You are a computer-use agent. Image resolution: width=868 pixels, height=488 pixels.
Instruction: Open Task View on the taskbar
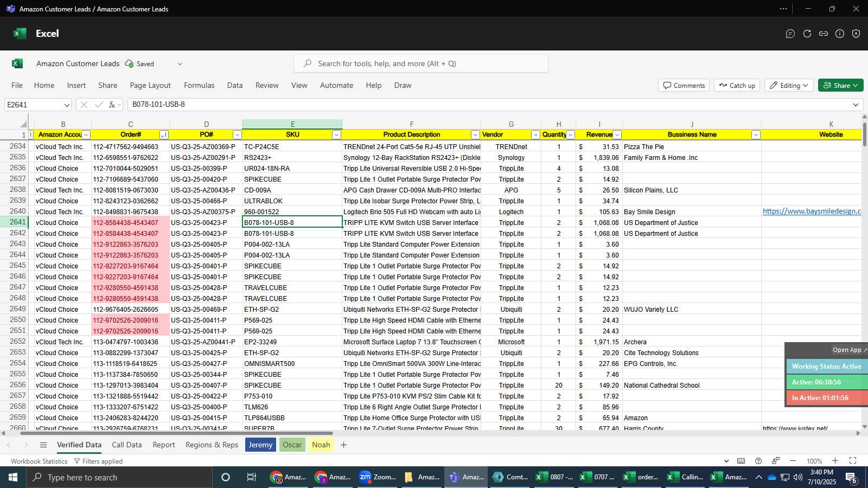pos(251,477)
